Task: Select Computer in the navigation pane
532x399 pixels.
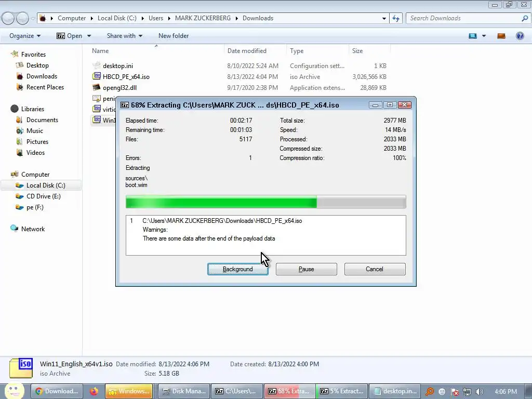Action: 35,175
